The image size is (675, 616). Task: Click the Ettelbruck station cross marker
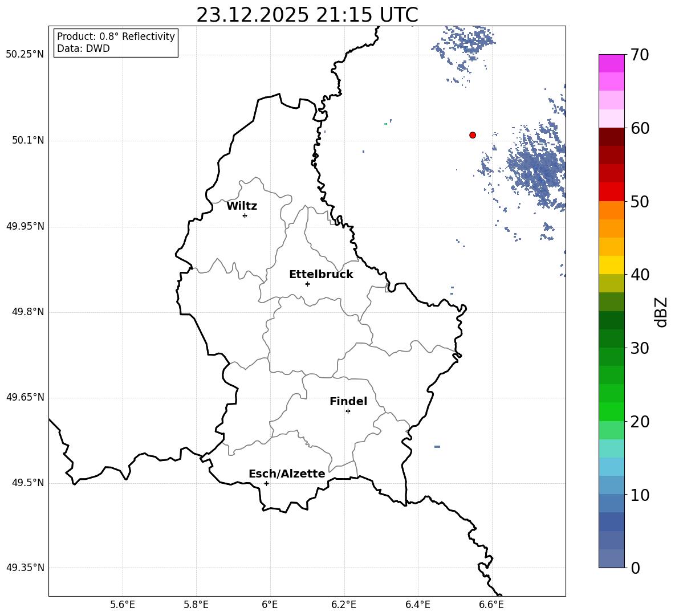pyautogui.click(x=307, y=284)
